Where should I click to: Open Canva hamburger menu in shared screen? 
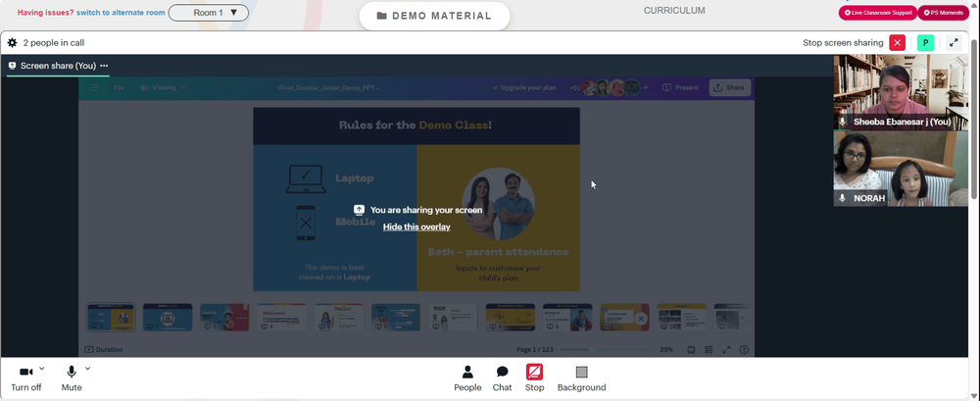94,87
